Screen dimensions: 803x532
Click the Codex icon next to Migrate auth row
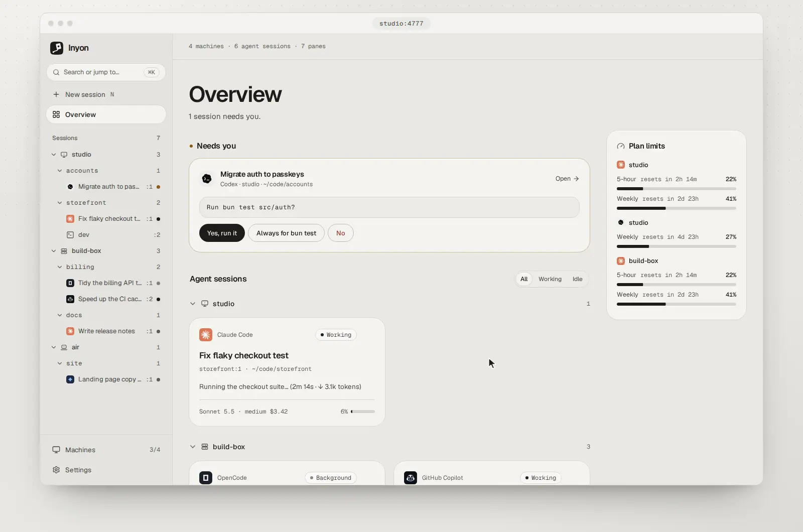point(70,187)
